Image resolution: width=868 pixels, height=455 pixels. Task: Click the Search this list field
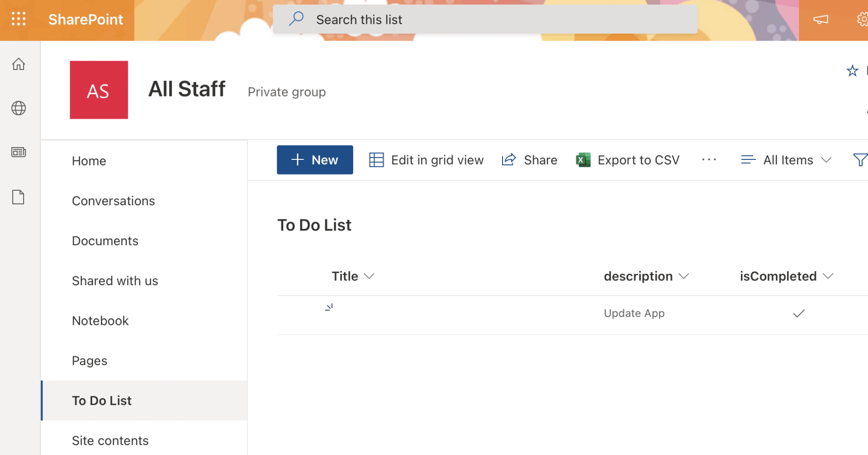point(485,19)
